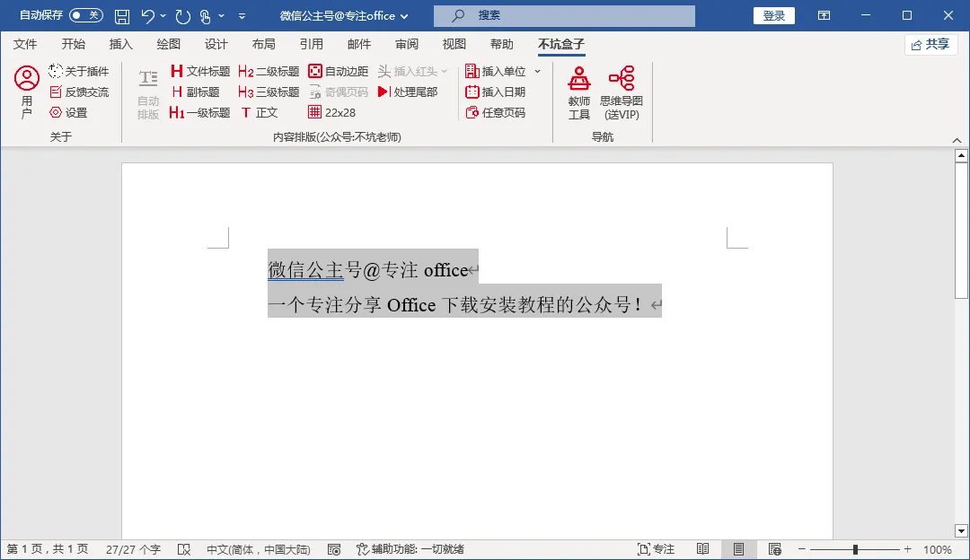Toggle the 自动保存 autosave switch
The width and height of the screenshot is (970, 560).
click(86, 15)
